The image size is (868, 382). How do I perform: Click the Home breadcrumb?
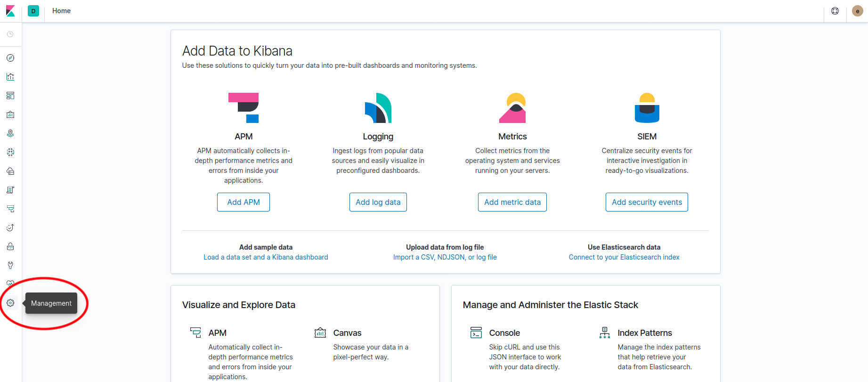tap(61, 11)
